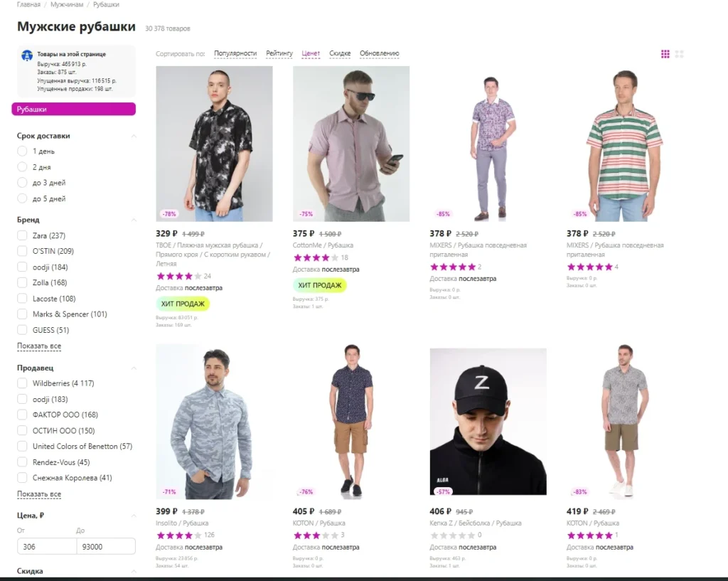This screenshot has width=728, height=581.
Task: Sort by Популярности
Action: (x=235, y=53)
